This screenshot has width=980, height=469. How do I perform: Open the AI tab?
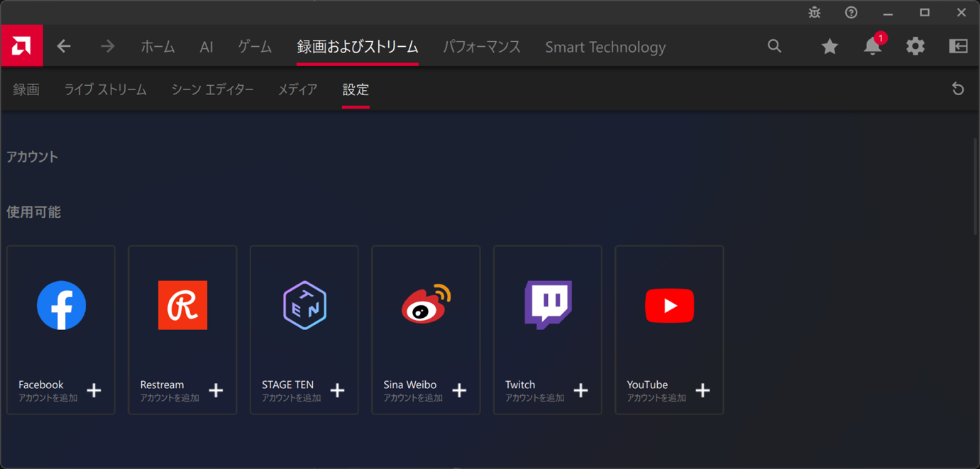click(207, 47)
